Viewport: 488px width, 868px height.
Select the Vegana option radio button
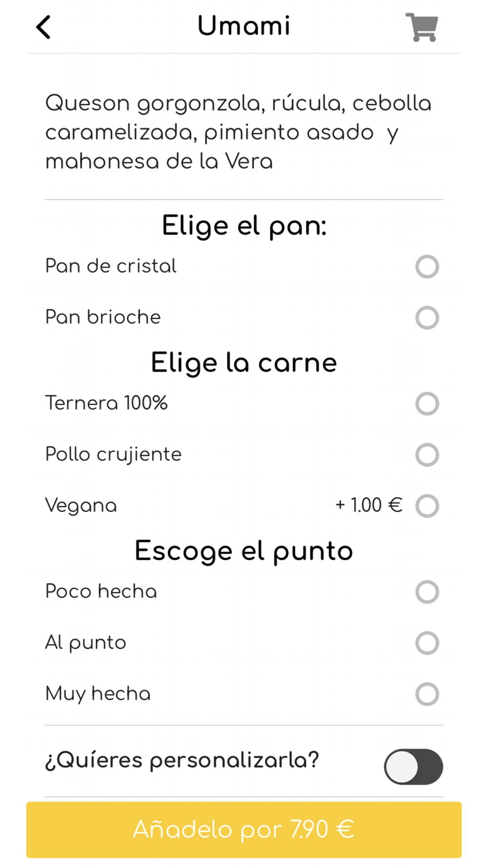pyautogui.click(x=427, y=506)
